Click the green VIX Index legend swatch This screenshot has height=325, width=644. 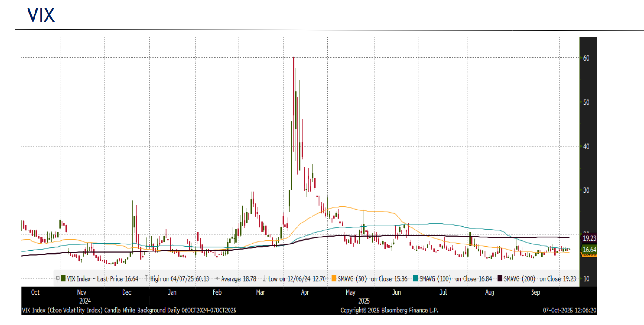tap(63, 279)
